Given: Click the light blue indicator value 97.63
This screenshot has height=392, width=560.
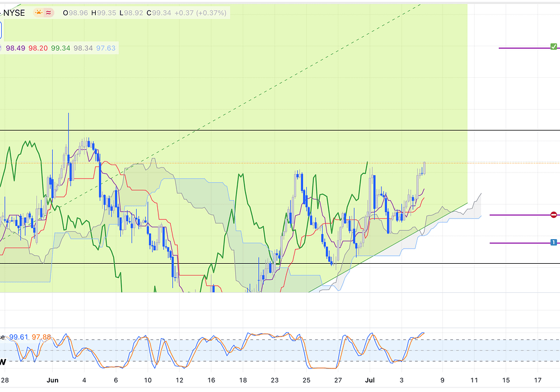Looking at the screenshot, I should coord(106,48).
